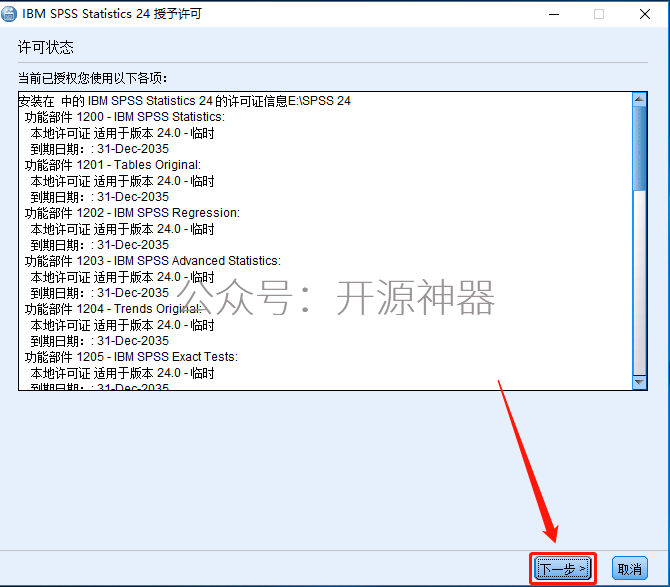Click the scrollbar down arrow
This screenshot has width=670, height=587.
pos(639,382)
